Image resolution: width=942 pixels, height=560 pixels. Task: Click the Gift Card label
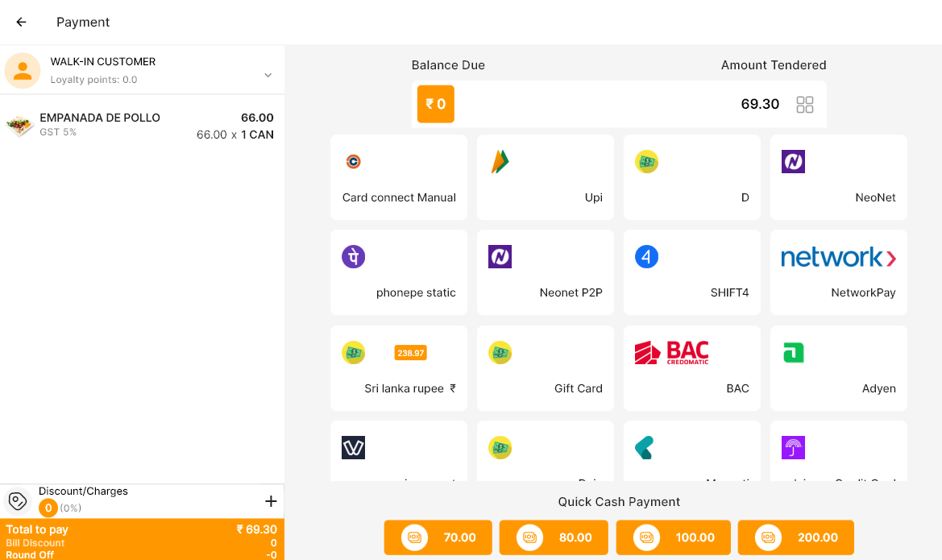coord(578,388)
